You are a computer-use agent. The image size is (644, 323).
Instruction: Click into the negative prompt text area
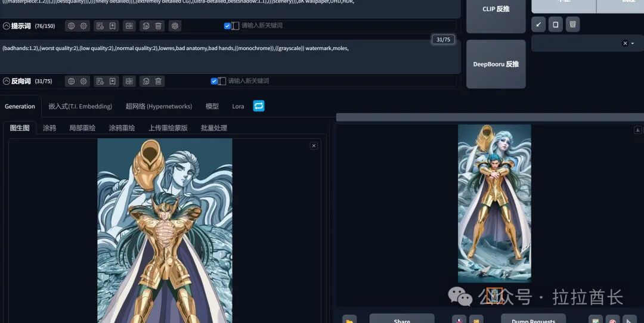pyautogui.click(x=230, y=57)
